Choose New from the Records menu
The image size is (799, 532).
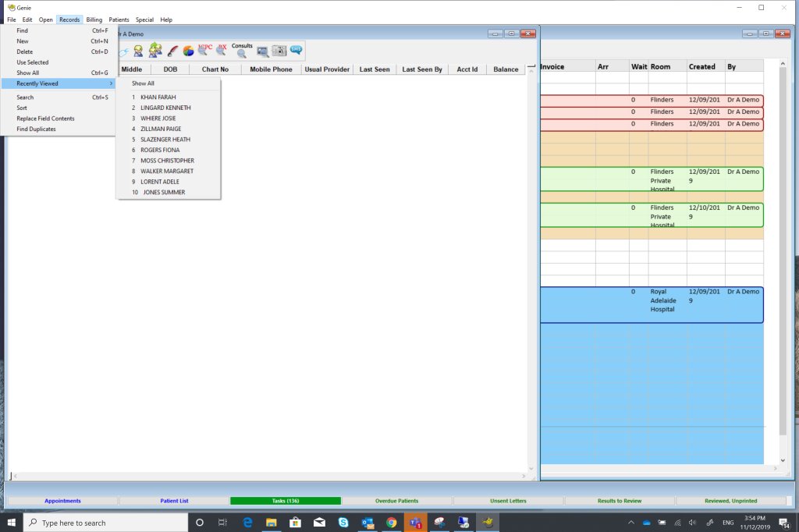pos(59,41)
